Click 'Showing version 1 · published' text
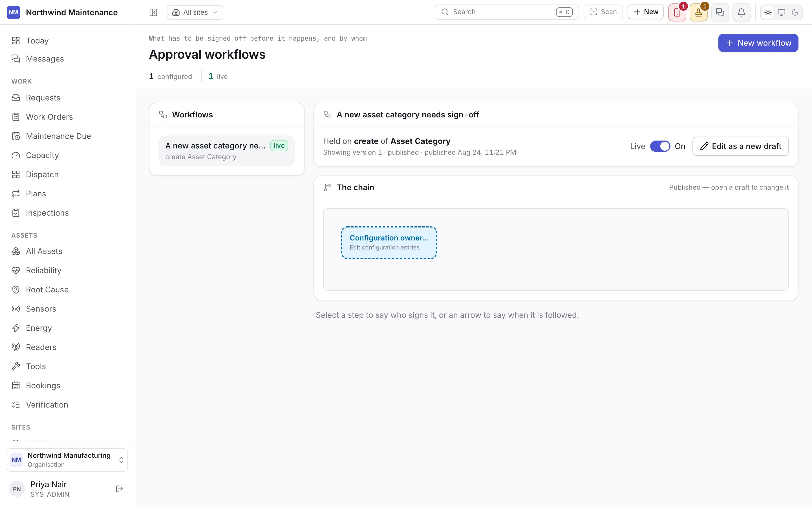Image resolution: width=812 pixels, height=508 pixels. tap(371, 152)
